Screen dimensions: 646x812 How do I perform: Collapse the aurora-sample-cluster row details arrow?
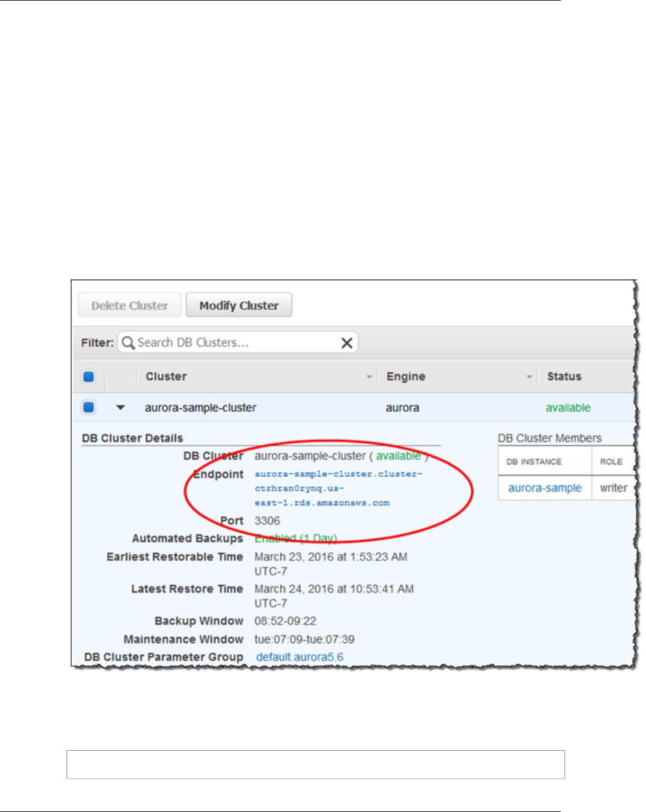pos(120,407)
